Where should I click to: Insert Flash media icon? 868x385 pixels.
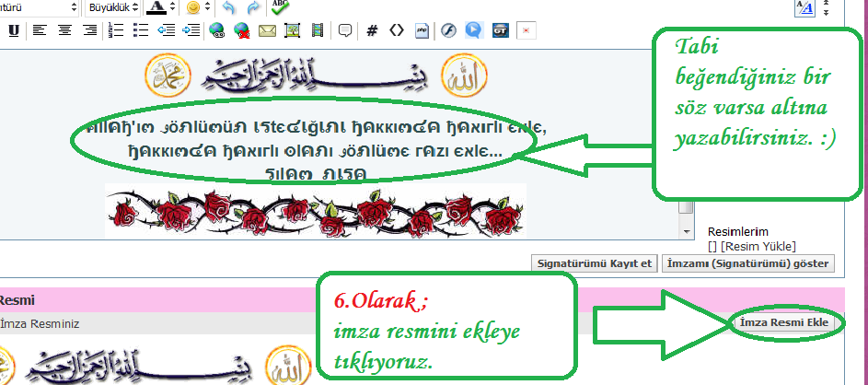(447, 30)
